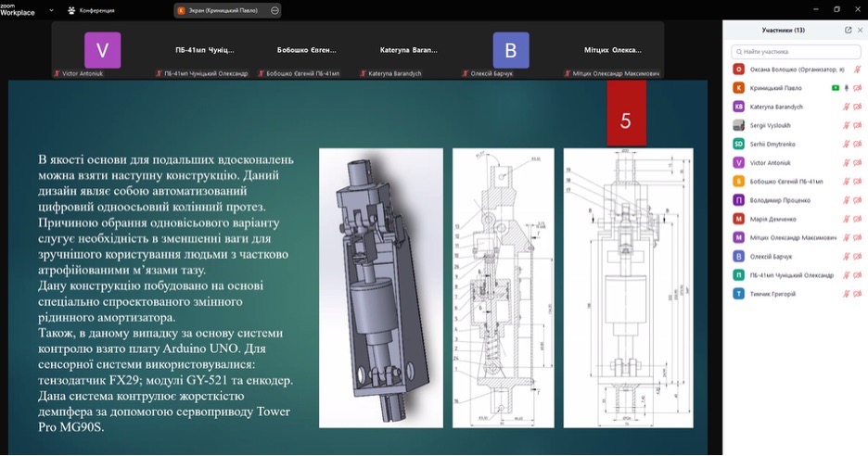This screenshot has width=868, height=456.
Task: Click Serhii Dmytrenko's green SD avatar
Action: coord(738,144)
